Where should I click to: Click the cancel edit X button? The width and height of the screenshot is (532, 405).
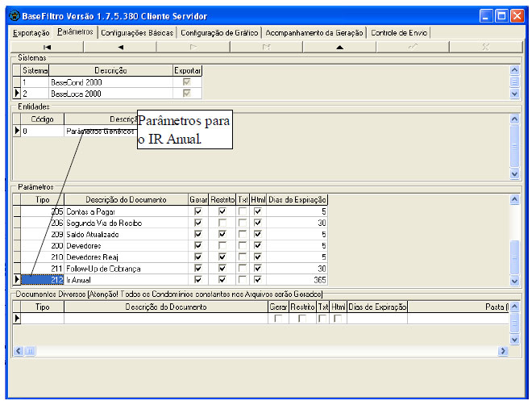point(484,48)
